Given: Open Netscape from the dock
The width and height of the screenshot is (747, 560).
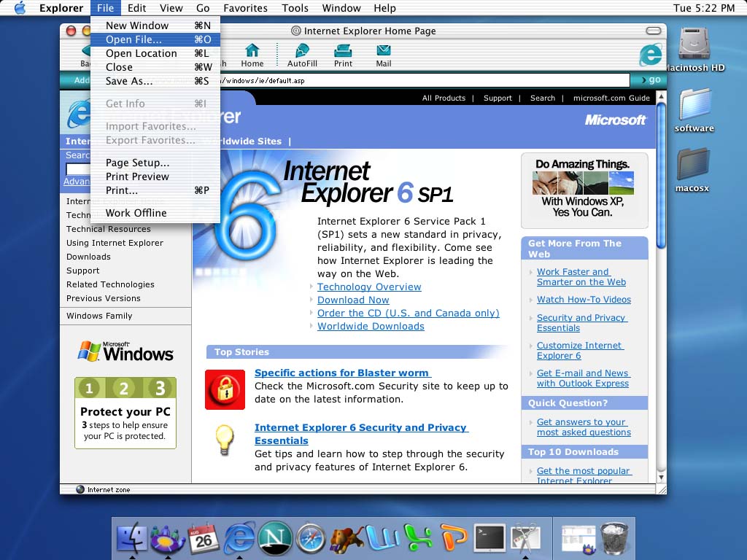Looking at the screenshot, I should click(x=275, y=539).
